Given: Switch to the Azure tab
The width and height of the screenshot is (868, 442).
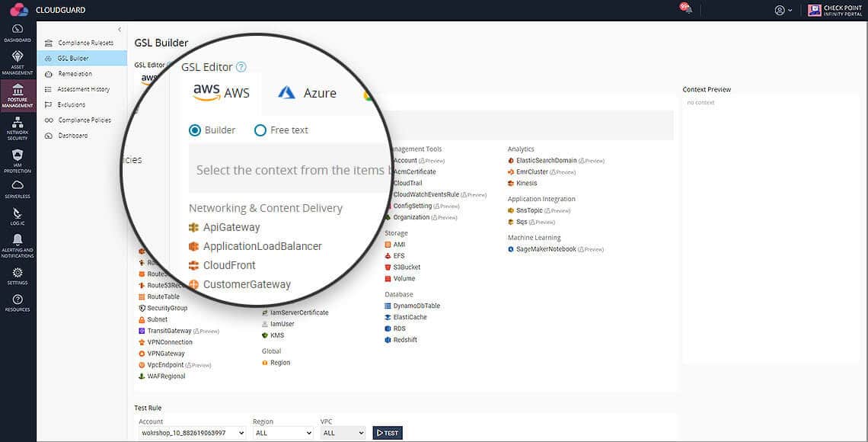Looking at the screenshot, I should [x=308, y=92].
